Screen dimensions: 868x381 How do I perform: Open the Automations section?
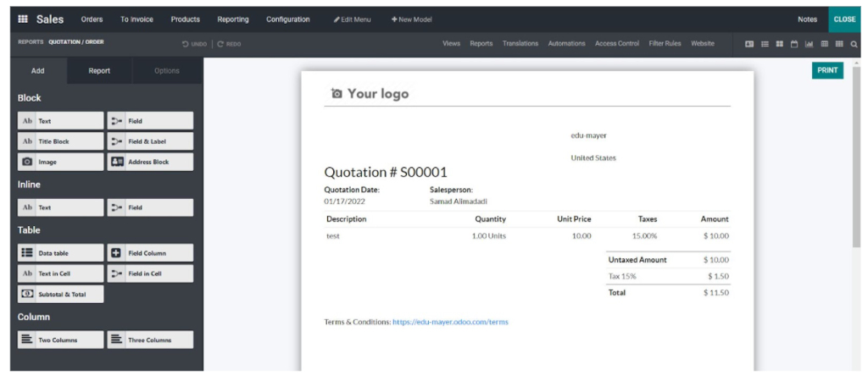(x=566, y=44)
